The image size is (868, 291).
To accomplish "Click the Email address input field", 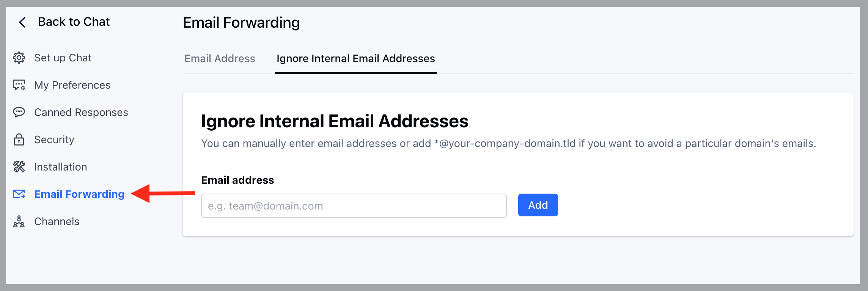I will (353, 205).
